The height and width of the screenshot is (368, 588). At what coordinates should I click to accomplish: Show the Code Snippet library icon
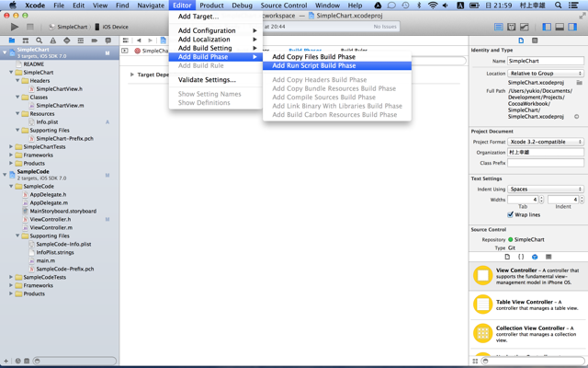(x=521, y=257)
